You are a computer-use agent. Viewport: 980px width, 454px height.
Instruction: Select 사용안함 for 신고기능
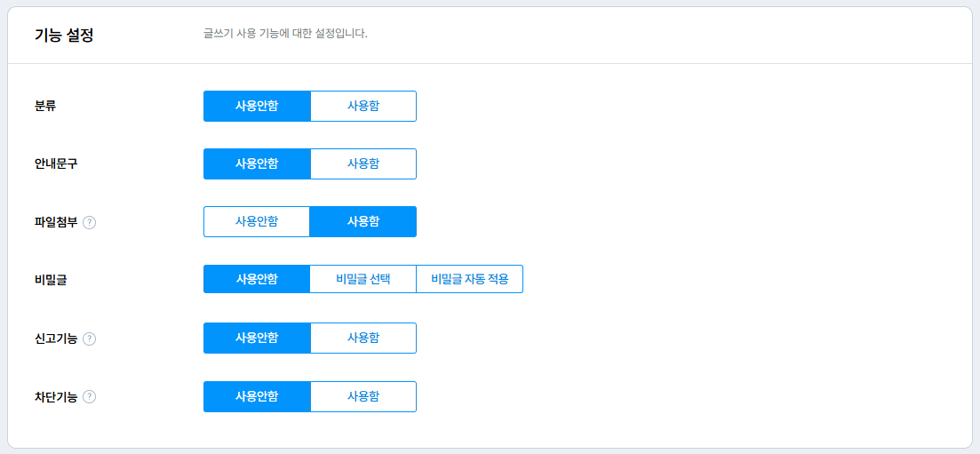[257, 339]
